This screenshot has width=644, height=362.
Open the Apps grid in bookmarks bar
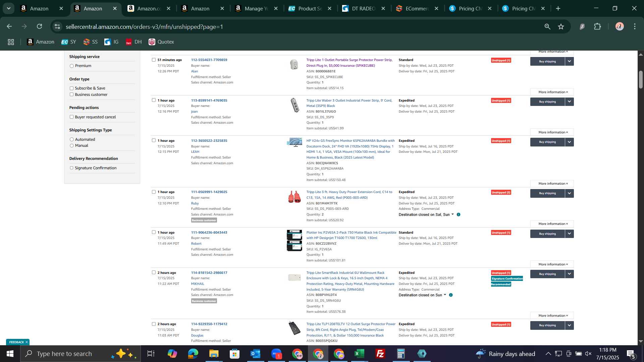point(11,42)
